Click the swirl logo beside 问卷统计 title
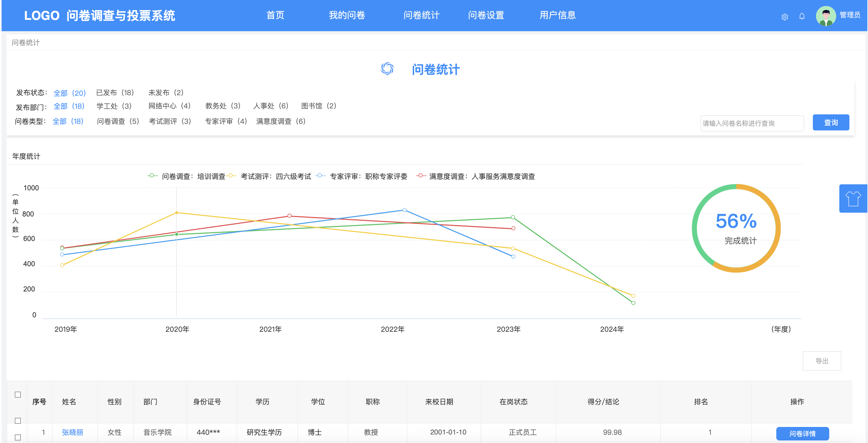 coord(387,69)
